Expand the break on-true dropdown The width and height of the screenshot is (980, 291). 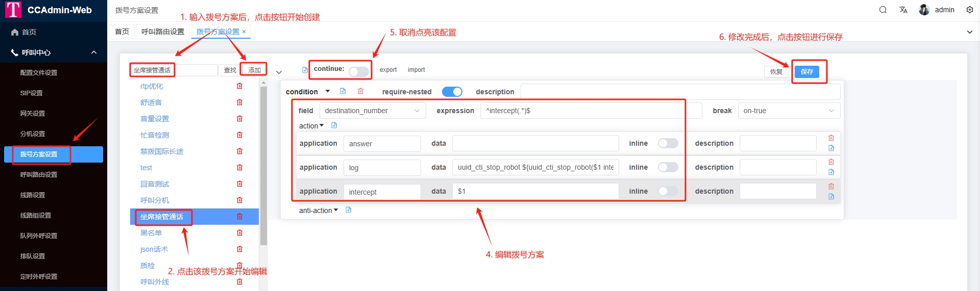click(788, 111)
